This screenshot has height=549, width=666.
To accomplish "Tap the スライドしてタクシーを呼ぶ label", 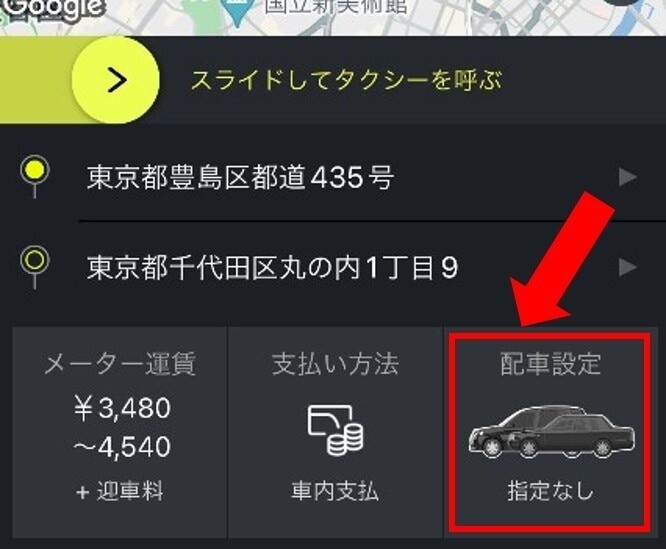I will coord(346,80).
